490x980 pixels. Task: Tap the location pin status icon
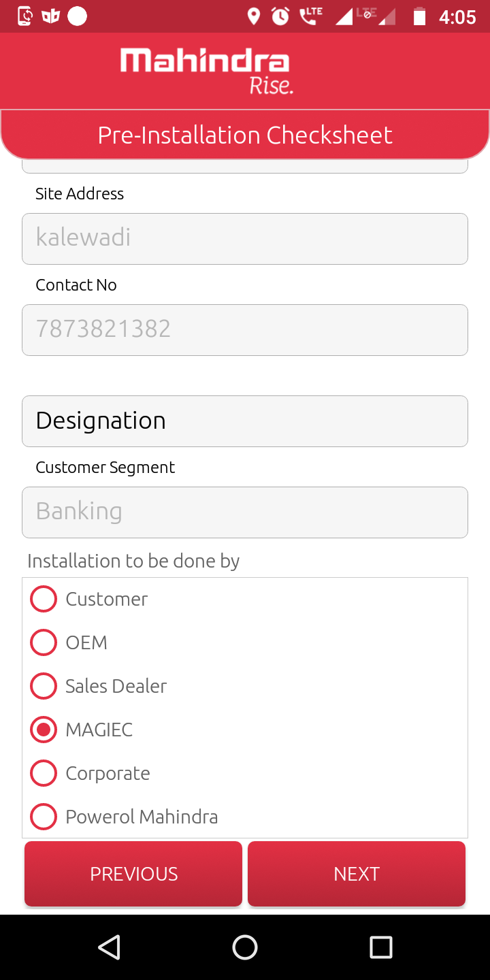tap(254, 16)
